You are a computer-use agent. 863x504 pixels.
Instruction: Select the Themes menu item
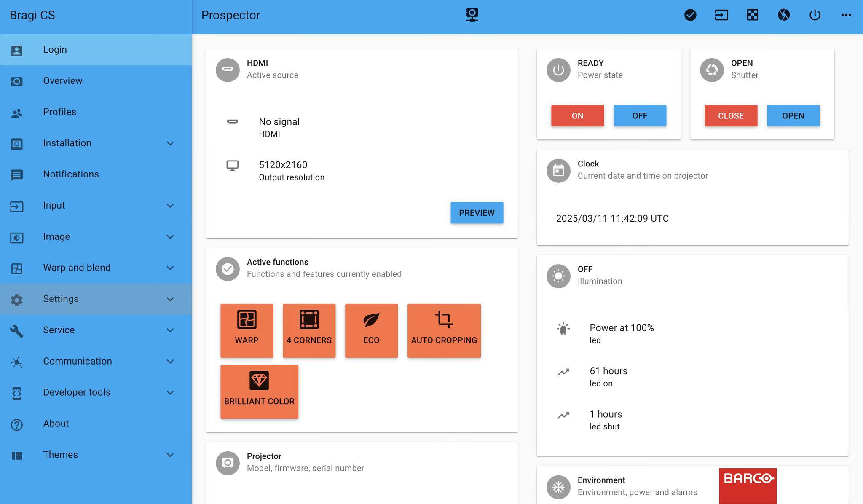click(x=96, y=455)
